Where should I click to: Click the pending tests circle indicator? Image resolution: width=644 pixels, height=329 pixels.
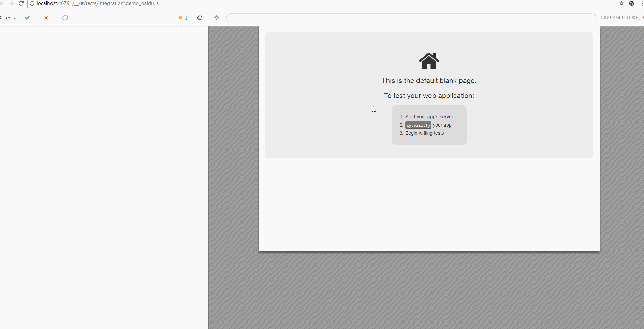(68, 18)
